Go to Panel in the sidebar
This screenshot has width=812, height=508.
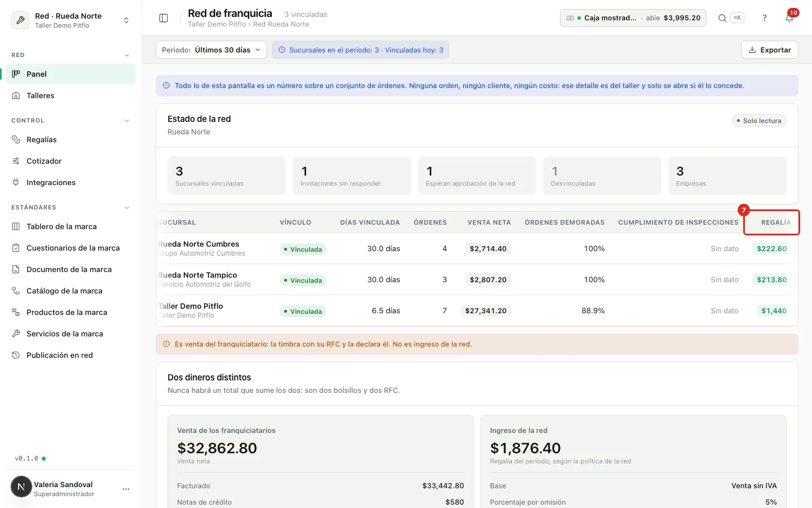71,74
